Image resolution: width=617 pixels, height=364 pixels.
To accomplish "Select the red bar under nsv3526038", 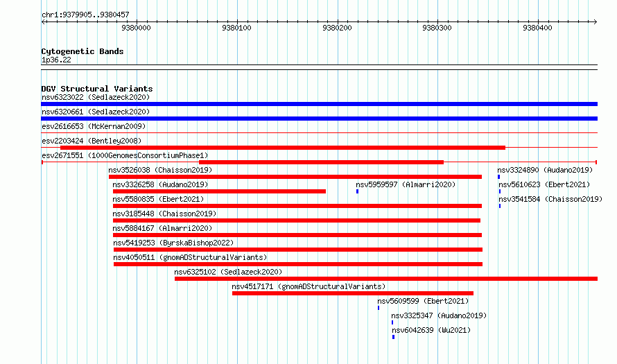I will [295, 177].
